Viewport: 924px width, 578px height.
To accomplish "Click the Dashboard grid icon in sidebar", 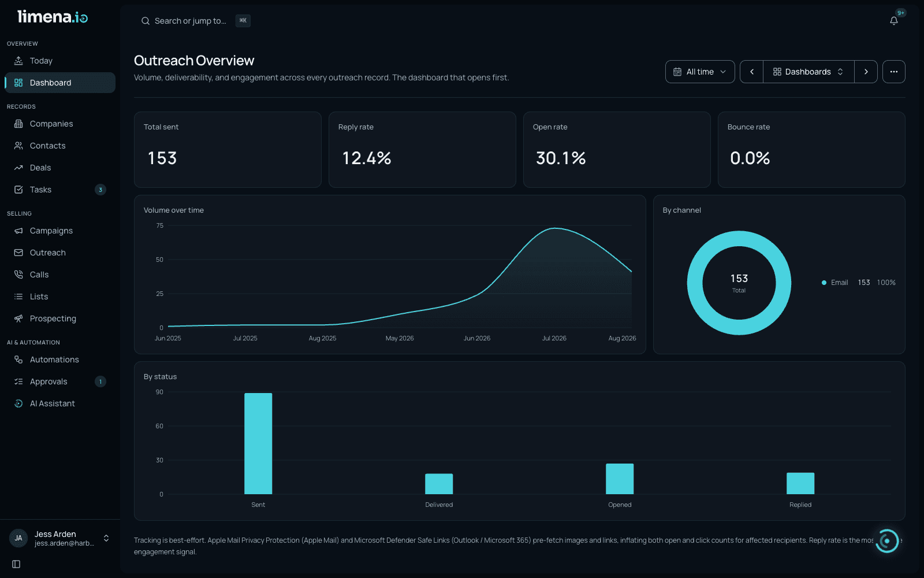I will click(x=18, y=83).
